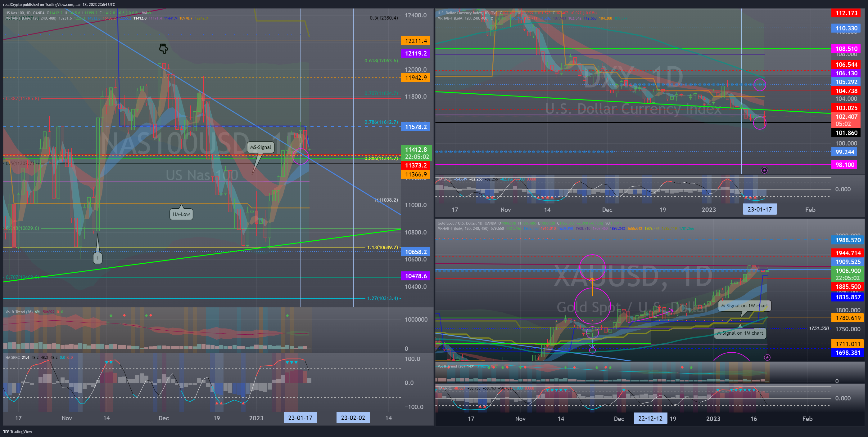The height and width of the screenshot is (437, 868).
Task: Click the 108.510 magenta price label on DXY
Action: coord(846,48)
